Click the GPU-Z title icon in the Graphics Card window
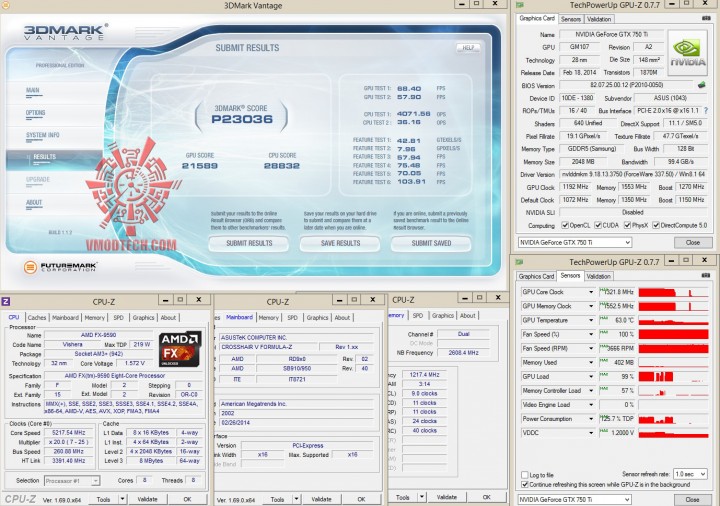720x506 pixels. tap(519, 5)
